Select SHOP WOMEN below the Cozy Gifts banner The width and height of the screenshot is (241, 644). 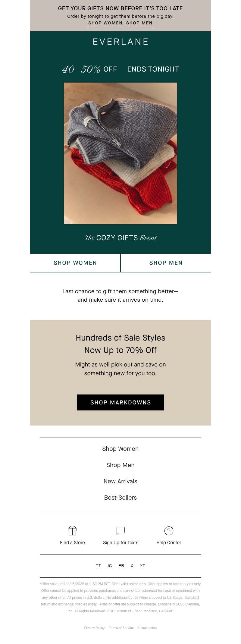point(75,262)
